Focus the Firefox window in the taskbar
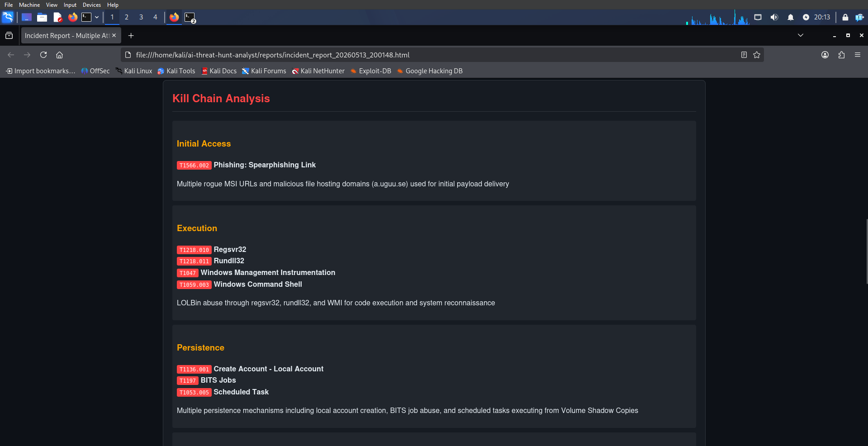 tap(174, 17)
